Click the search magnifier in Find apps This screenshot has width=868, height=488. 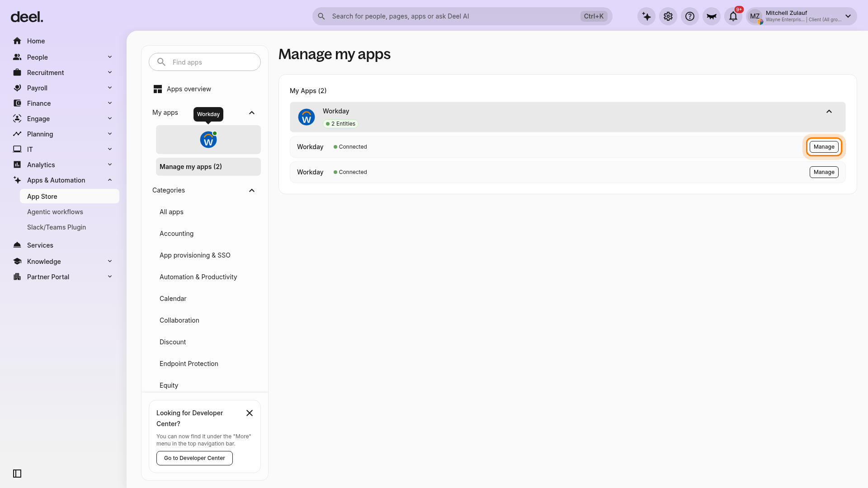(161, 62)
